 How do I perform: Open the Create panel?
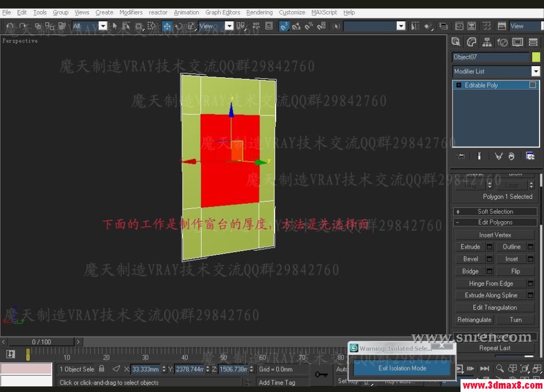pyautogui.click(x=456, y=41)
